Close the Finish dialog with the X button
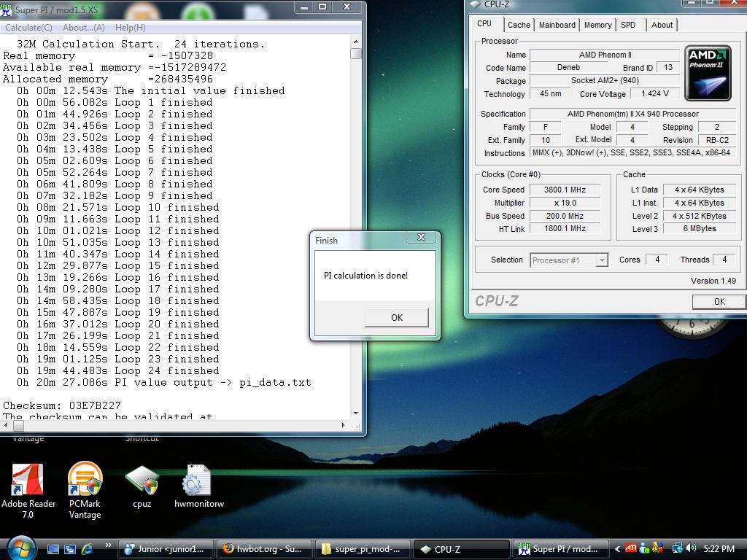 421,237
